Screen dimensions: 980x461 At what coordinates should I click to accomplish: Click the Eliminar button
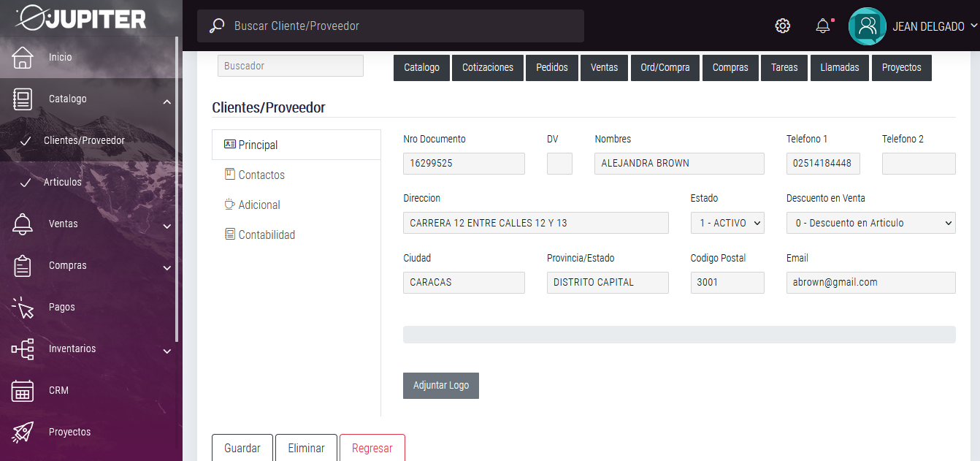[x=306, y=448]
